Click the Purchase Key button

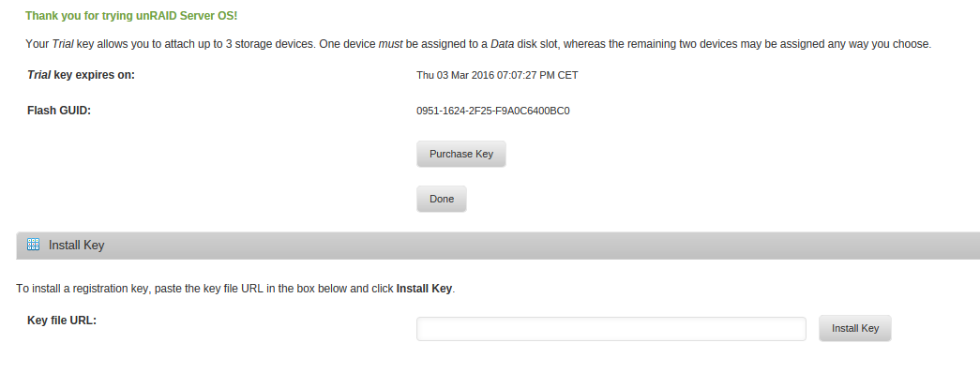[x=460, y=154]
